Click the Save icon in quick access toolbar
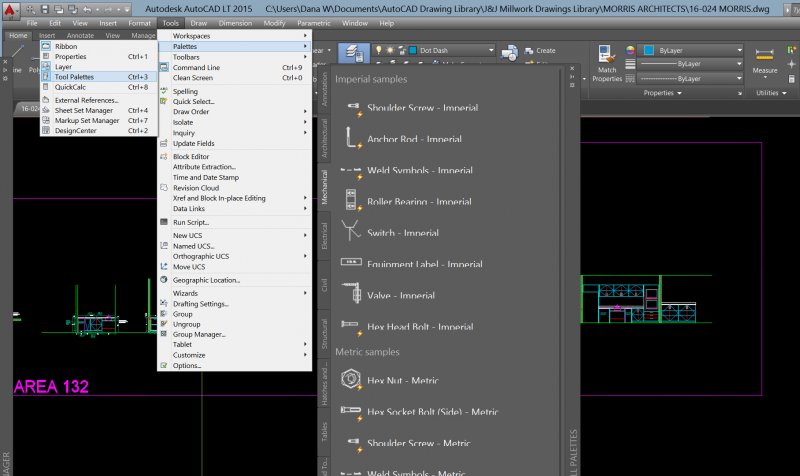Screen dimensions: 800x476 pyautogui.click(x=45, y=9)
